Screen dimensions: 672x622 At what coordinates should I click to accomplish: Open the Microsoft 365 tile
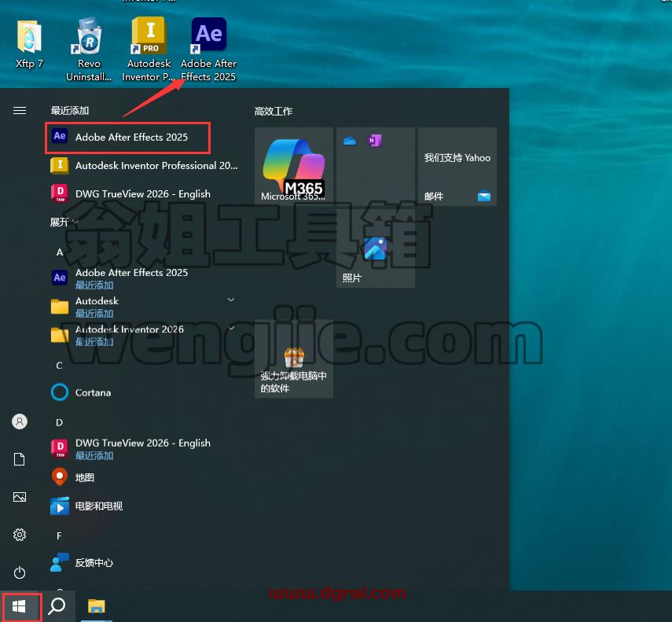click(x=294, y=167)
